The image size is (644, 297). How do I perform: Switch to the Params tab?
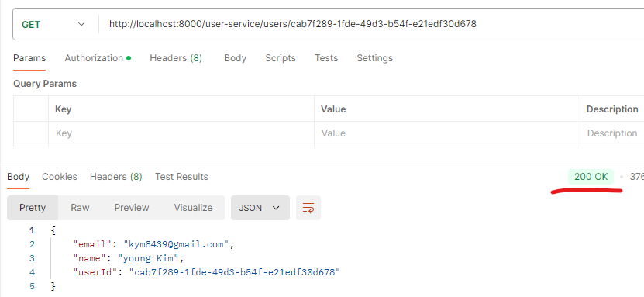tap(29, 58)
